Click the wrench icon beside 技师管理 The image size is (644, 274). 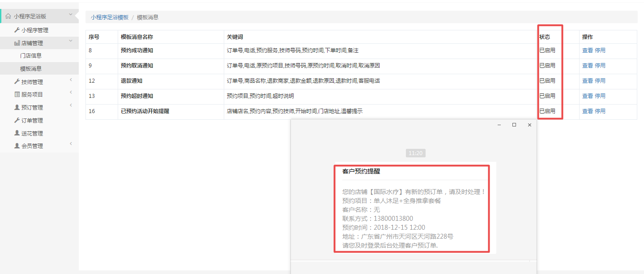tap(17, 82)
